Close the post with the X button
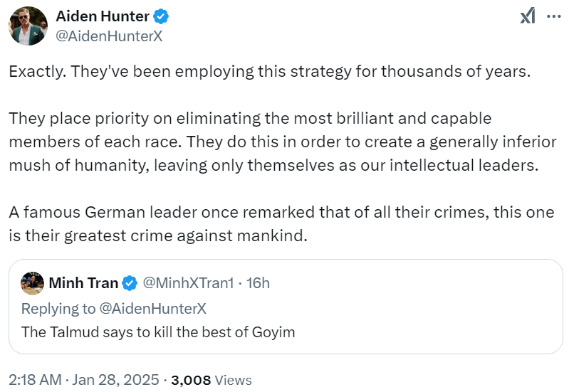Viewport: 569px width, 392px height. point(552,16)
